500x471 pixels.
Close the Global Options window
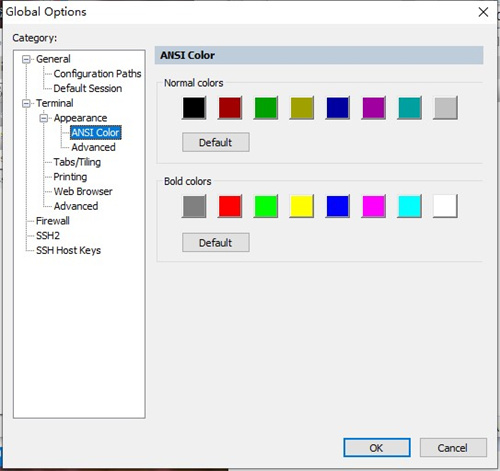point(483,12)
